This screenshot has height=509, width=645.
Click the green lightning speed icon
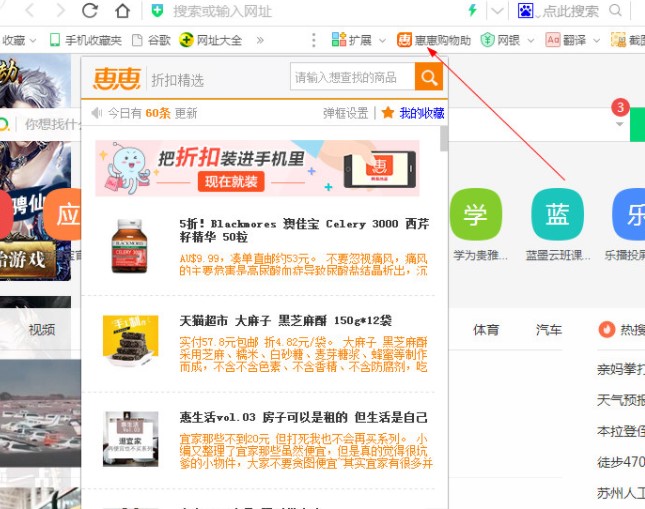click(x=473, y=10)
